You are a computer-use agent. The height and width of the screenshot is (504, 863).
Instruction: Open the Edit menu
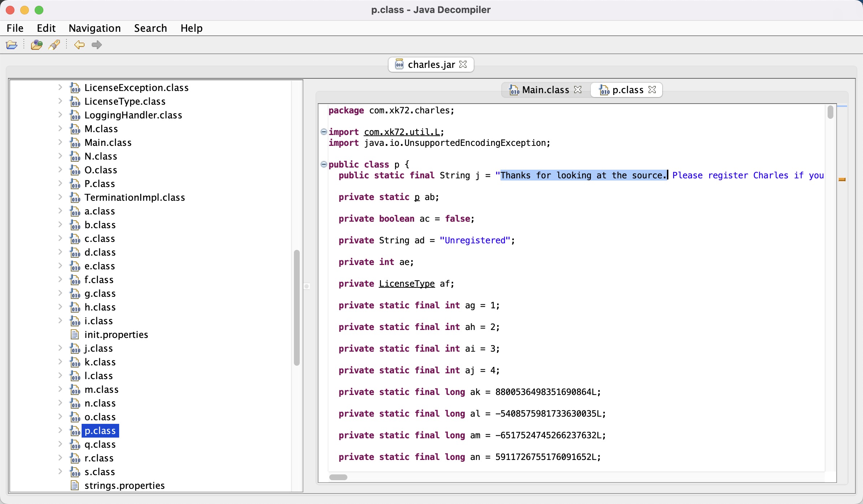click(x=46, y=28)
